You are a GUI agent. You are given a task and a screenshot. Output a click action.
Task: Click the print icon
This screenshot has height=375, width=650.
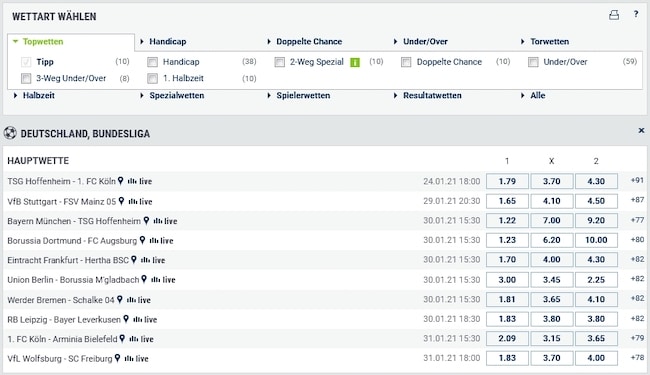(614, 15)
